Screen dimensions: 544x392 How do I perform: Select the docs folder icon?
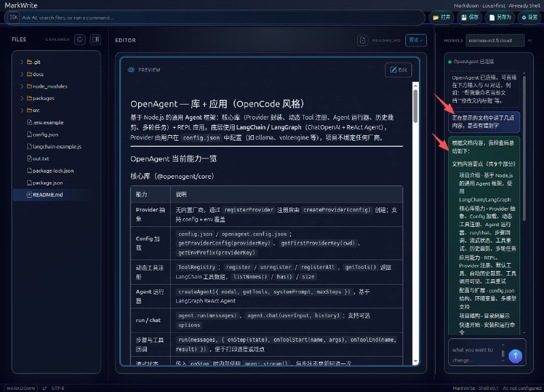point(29,74)
